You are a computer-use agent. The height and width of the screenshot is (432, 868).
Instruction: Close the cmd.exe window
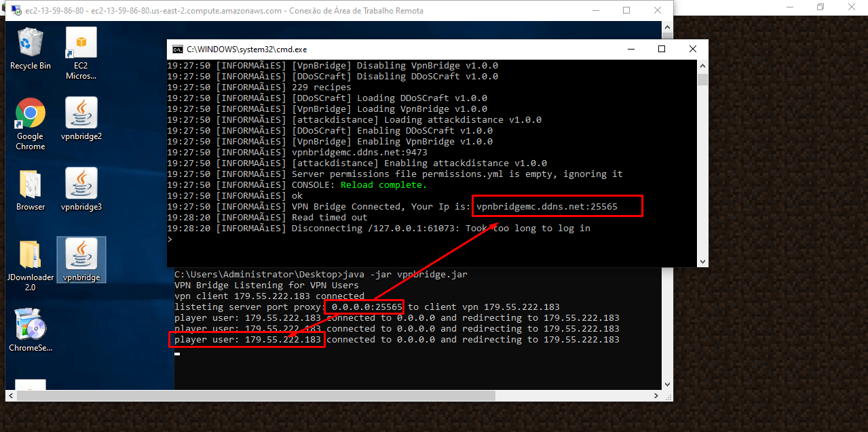click(693, 49)
